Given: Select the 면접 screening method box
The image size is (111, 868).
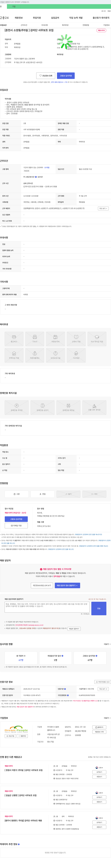Looking at the screenshot, I should tap(43, 494).
